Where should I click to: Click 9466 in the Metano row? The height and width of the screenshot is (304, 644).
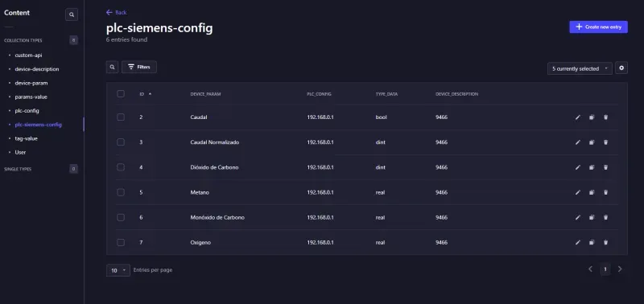[x=441, y=192]
